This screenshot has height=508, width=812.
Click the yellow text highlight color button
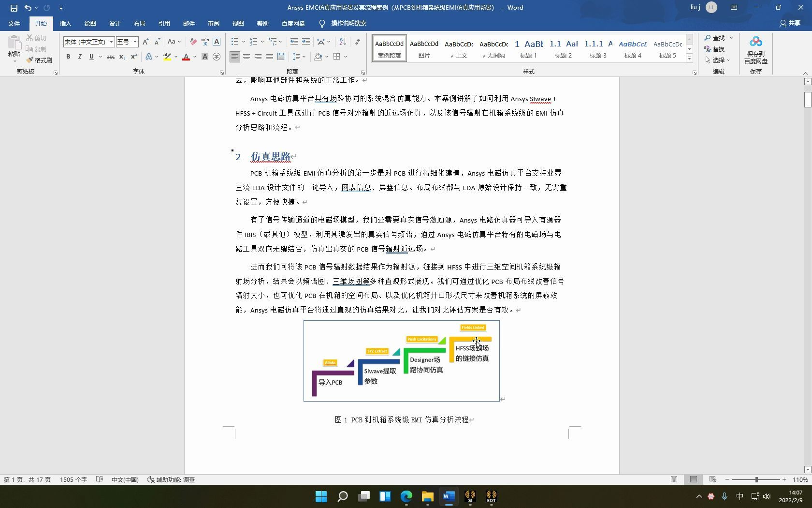pos(167,57)
